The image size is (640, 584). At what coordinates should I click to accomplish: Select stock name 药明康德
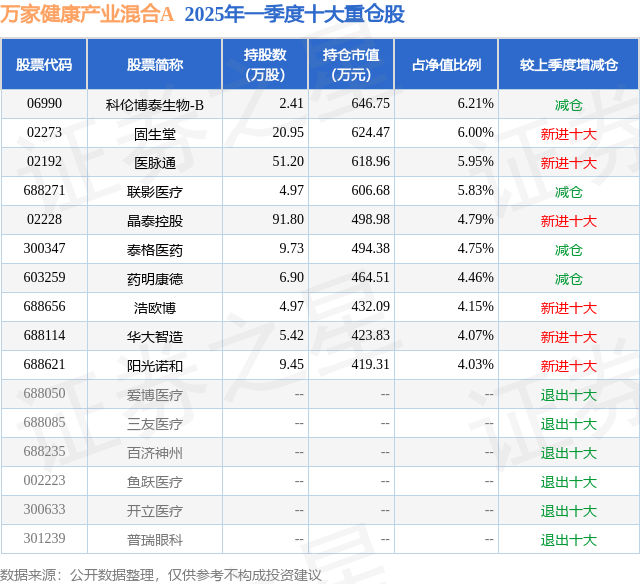(x=155, y=279)
